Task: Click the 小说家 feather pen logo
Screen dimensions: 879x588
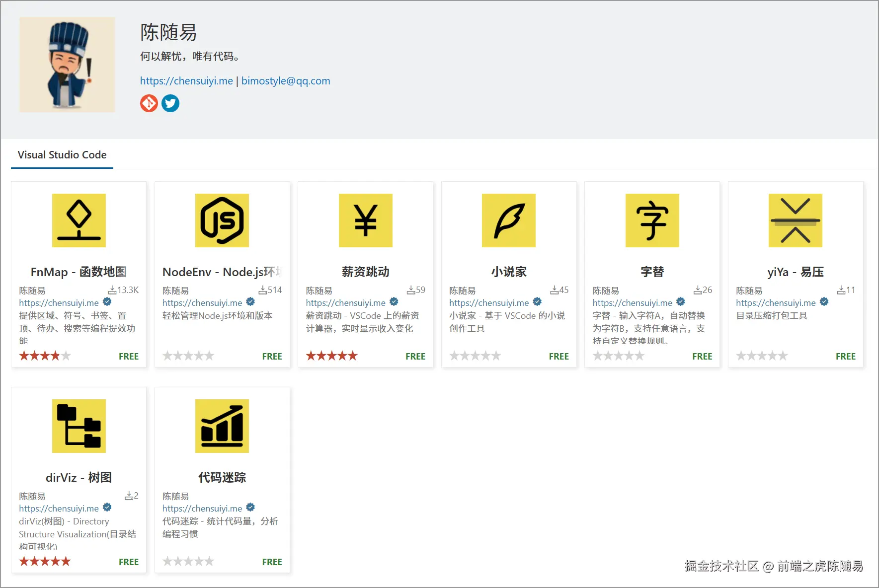Action: pos(509,220)
